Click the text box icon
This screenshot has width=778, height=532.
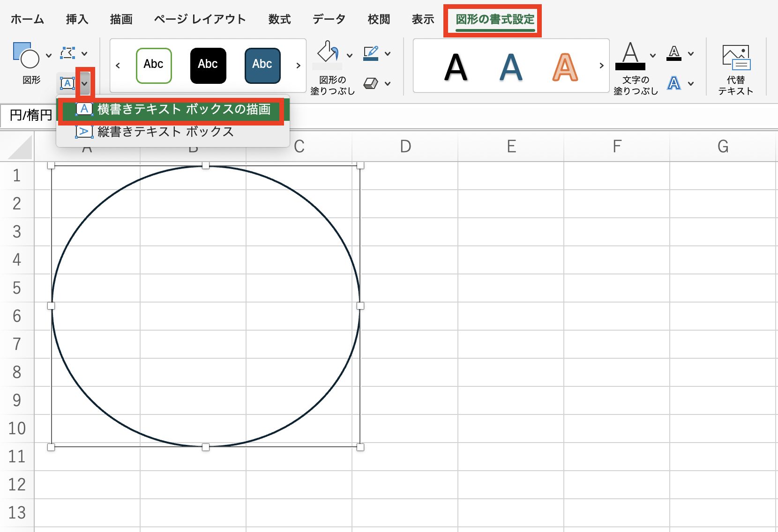pos(67,83)
